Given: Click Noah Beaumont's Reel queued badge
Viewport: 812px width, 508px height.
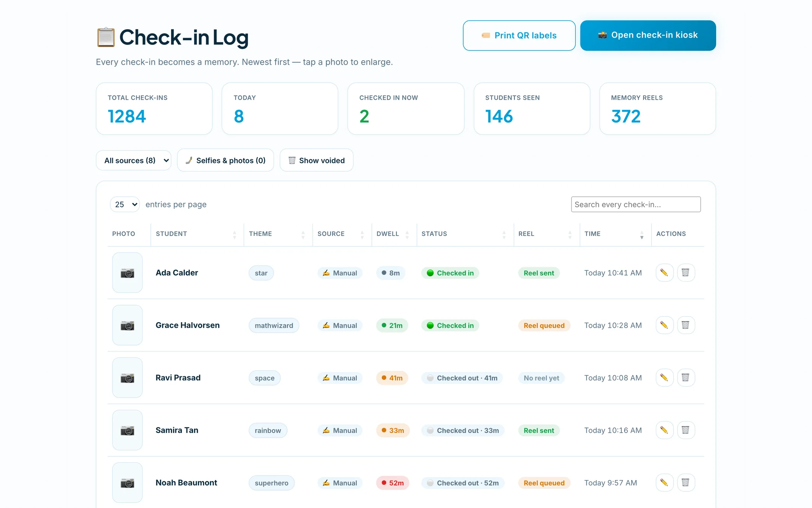Looking at the screenshot, I should point(544,483).
